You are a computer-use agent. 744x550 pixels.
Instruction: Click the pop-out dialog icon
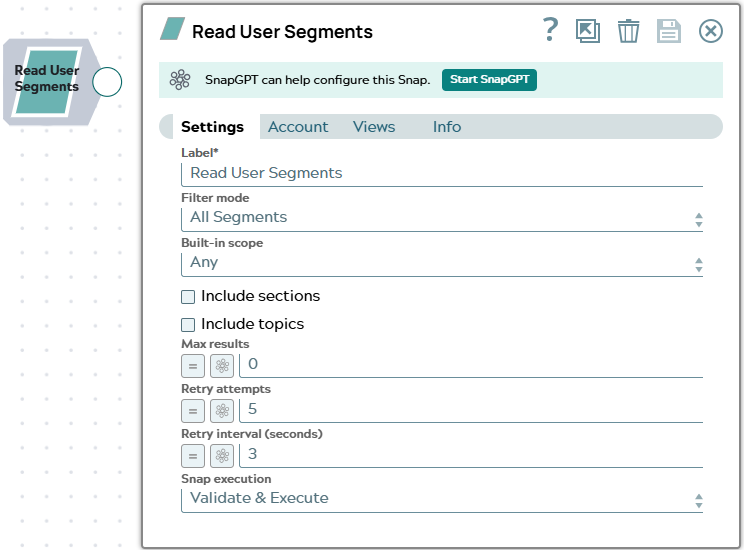coord(588,31)
